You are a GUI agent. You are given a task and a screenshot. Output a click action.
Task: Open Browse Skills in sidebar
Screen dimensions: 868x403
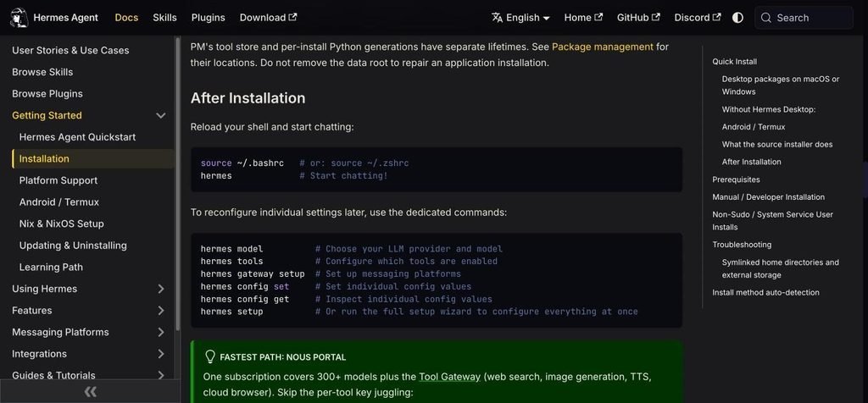coord(42,72)
